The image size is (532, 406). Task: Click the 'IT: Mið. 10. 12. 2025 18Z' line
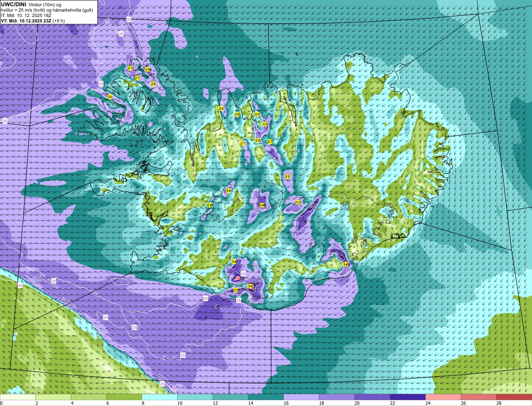point(26,15)
